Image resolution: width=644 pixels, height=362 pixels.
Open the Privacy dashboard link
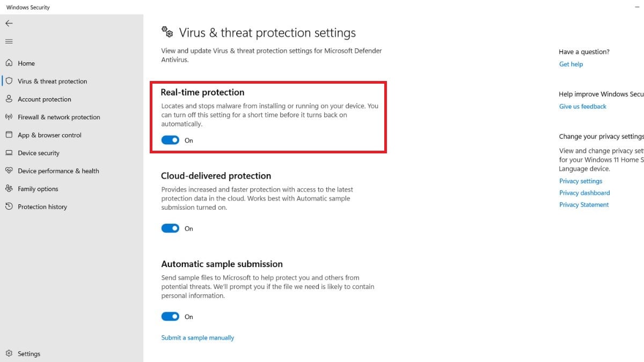pos(584,193)
